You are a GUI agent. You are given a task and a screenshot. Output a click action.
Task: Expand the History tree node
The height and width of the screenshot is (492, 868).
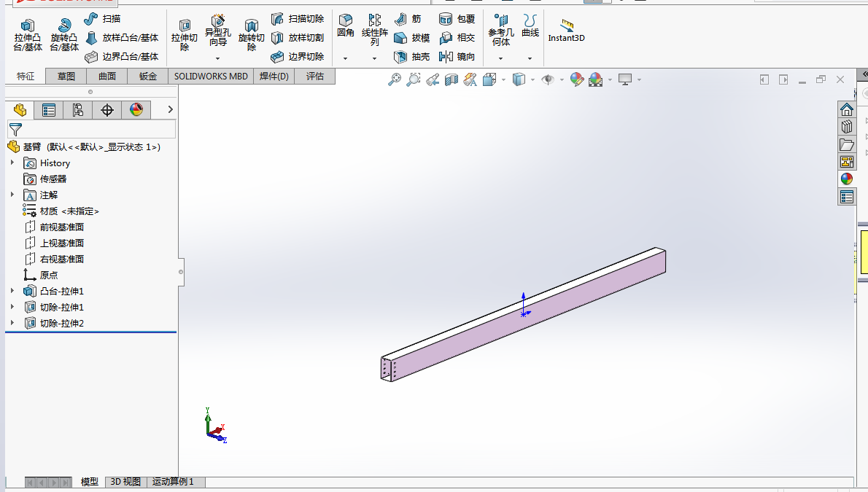pyautogui.click(x=12, y=163)
